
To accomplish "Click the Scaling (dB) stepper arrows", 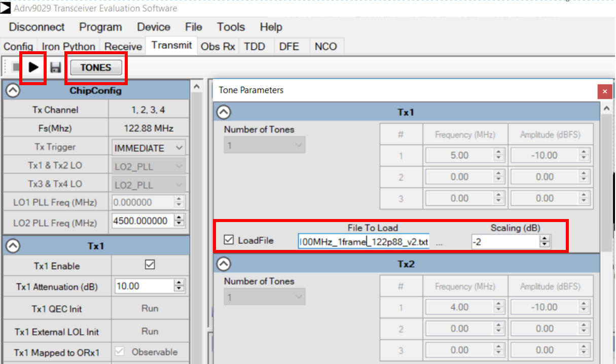I will point(545,242).
